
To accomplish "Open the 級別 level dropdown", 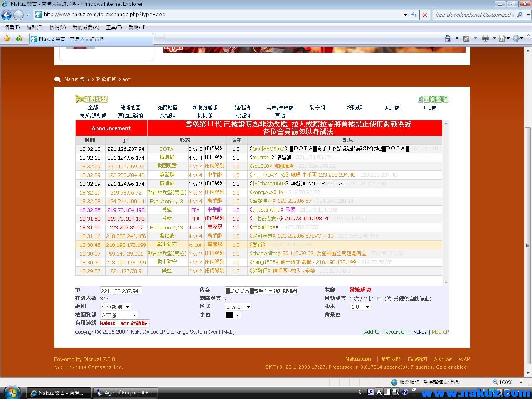I will (116, 307).
